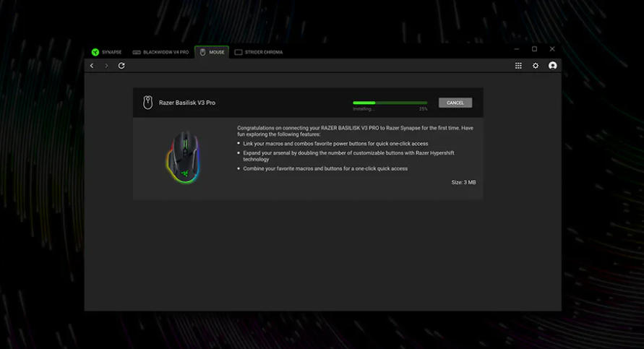Open settings via the gear icon
Viewport: 644px width, 349px height.
click(536, 66)
